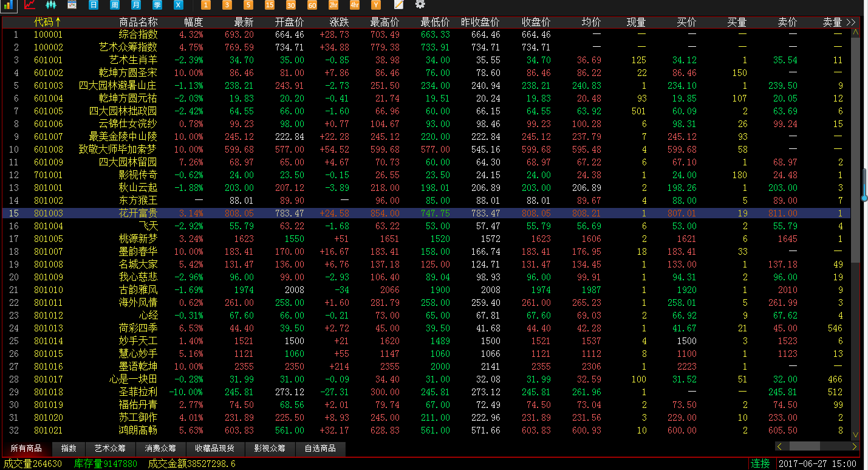Select the 5-minute period icon
The width and height of the screenshot is (868, 470).
point(248,5)
